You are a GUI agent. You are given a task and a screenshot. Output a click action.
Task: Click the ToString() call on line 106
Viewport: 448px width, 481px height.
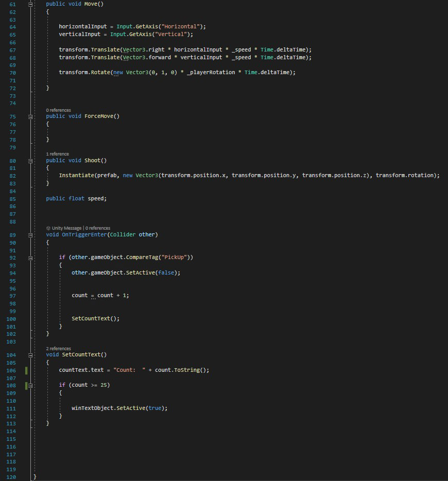[190, 370]
